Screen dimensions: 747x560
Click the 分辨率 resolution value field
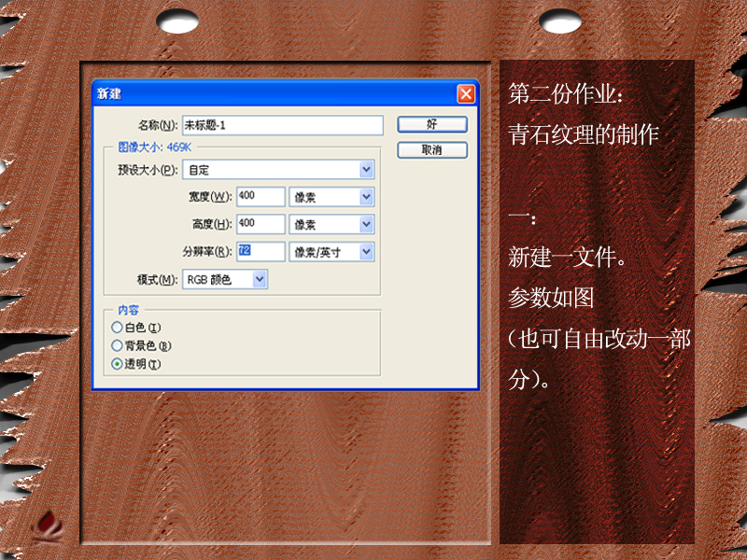coord(261,251)
